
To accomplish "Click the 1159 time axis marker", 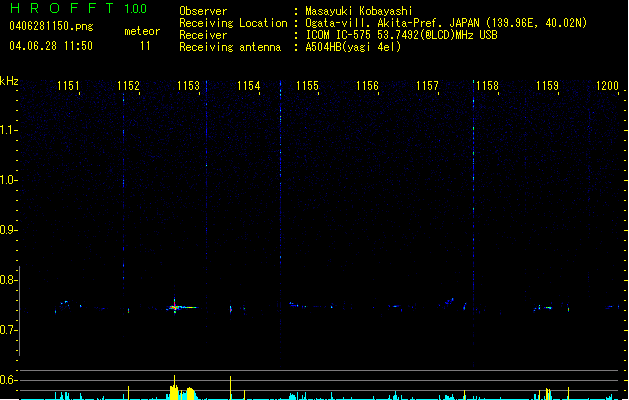I will 547,86.
